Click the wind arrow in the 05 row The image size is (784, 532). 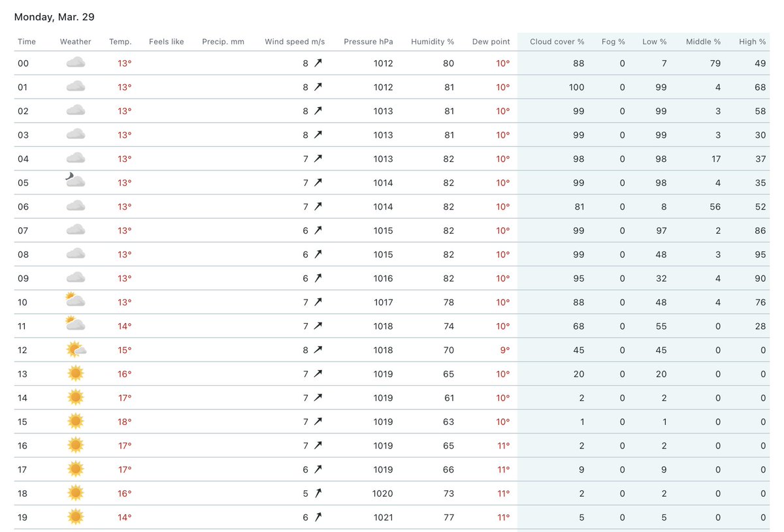coord(318,183)
